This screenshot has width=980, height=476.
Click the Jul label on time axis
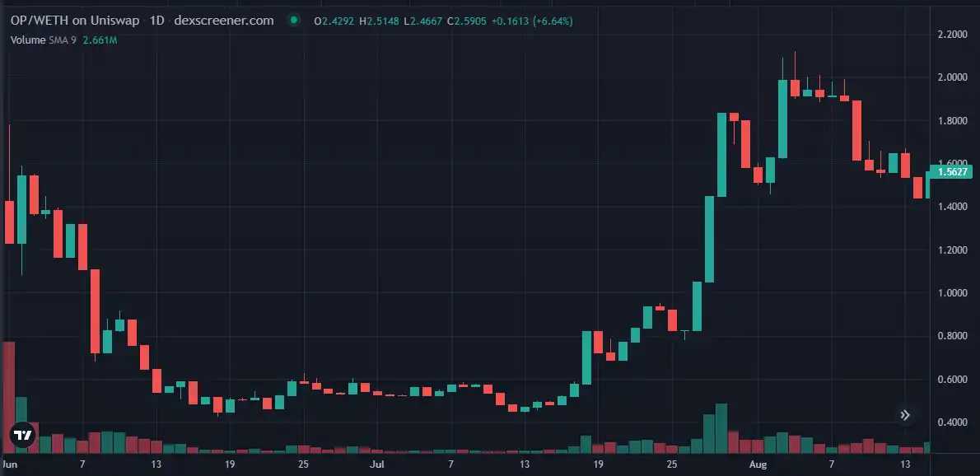(x=377, y=464)
